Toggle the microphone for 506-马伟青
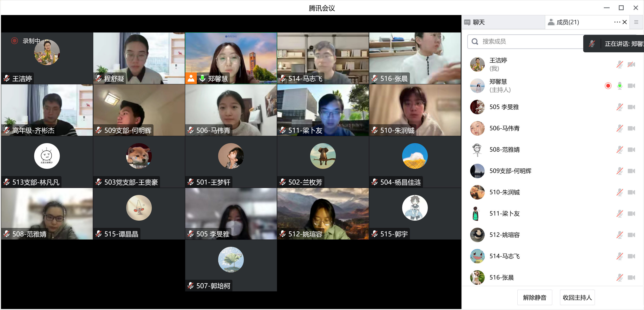The image size is (644, 310). tap(620, 128)
